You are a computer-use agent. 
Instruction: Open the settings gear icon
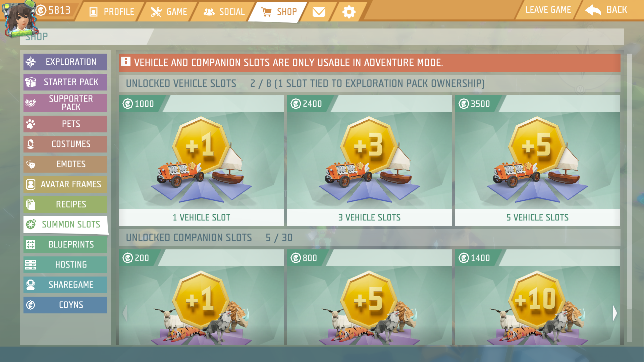349,12
